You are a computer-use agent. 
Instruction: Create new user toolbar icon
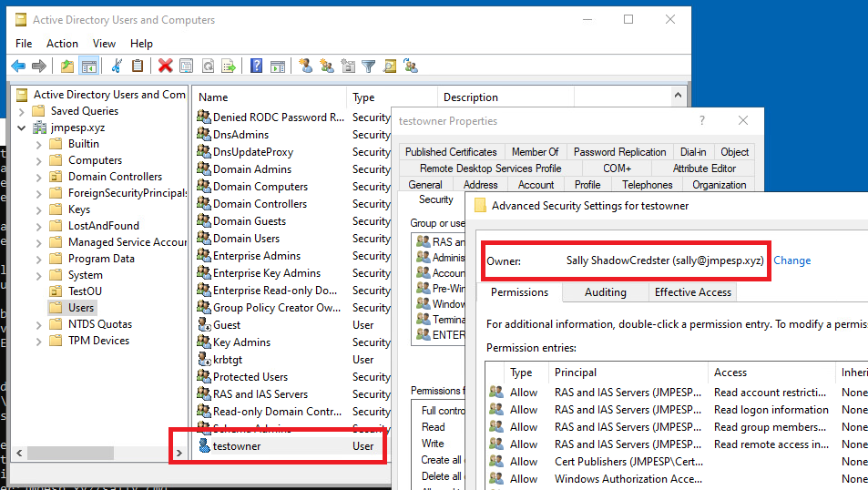(x=305, y=66)
